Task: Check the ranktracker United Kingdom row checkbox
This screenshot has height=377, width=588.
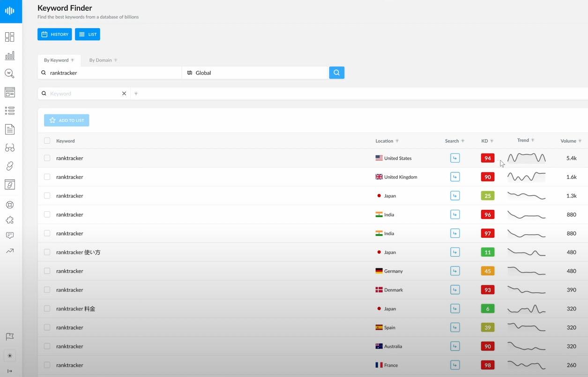Action: [x=47, y=177]
